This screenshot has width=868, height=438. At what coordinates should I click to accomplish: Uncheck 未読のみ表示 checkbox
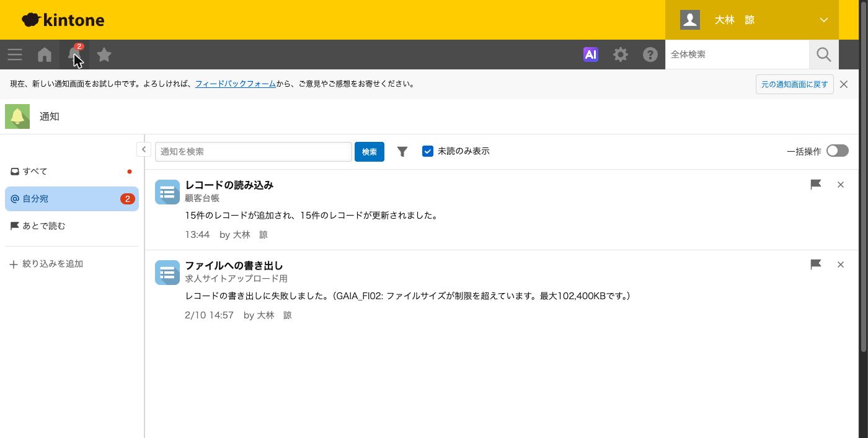point(428,151)
